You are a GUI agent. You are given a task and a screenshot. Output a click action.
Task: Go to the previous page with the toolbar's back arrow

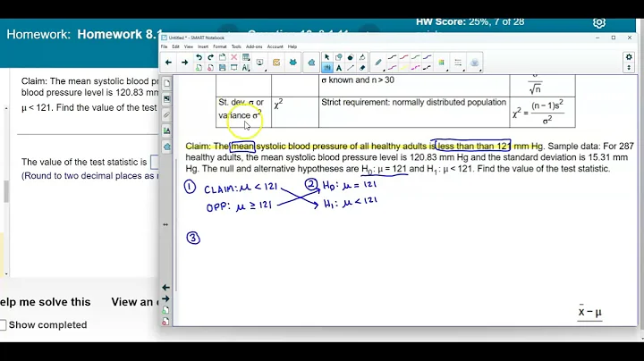(168, 63)
